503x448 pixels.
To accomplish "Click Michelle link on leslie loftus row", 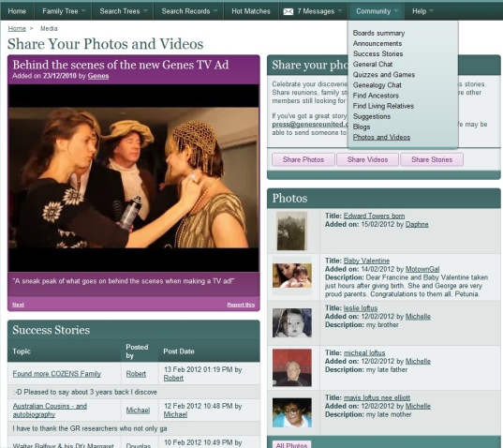I will (418, 317).
